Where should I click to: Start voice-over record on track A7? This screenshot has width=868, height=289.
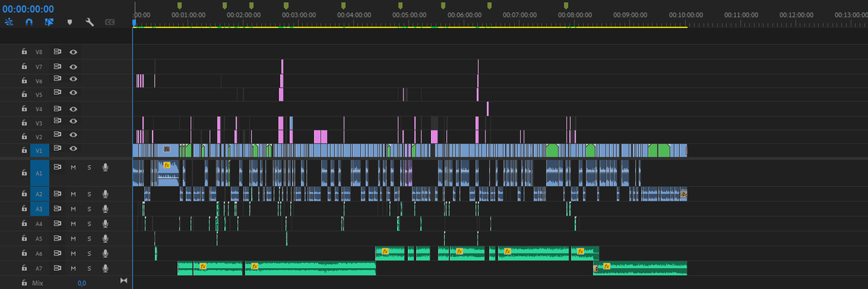[106, 268]
